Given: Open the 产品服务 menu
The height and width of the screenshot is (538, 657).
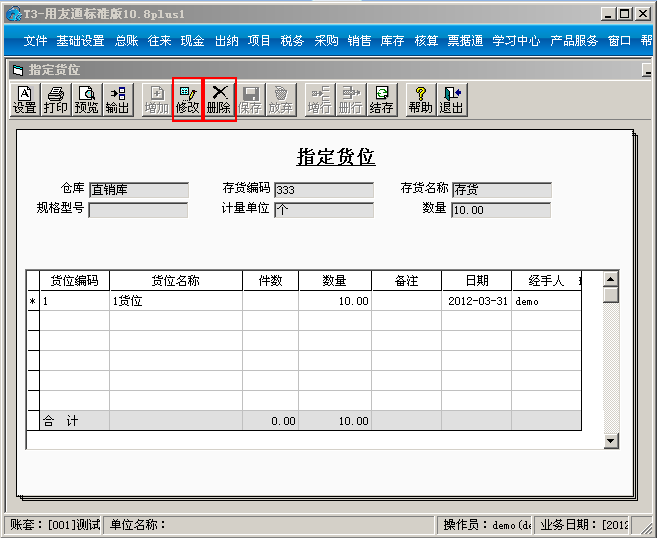Looking at the screenshot, I should [574, 41].
